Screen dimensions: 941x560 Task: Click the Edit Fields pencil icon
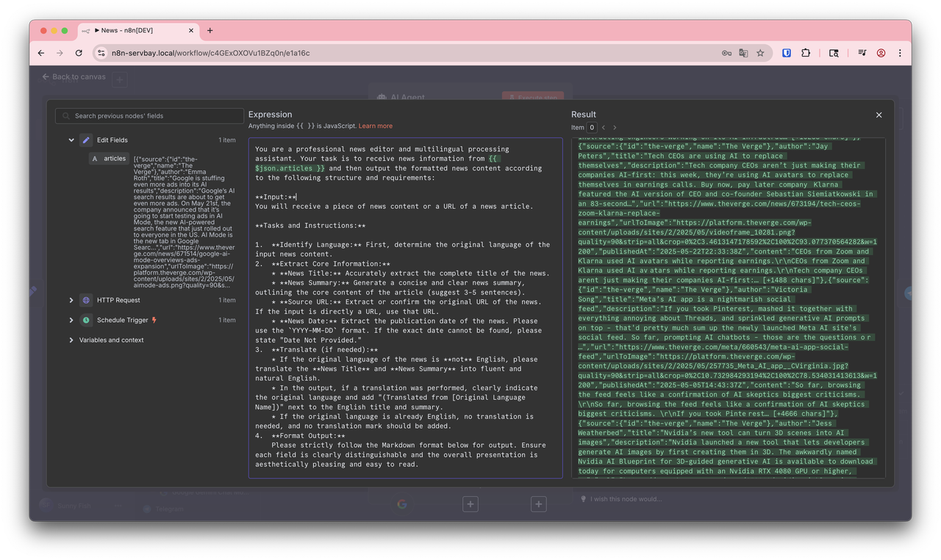86,140
